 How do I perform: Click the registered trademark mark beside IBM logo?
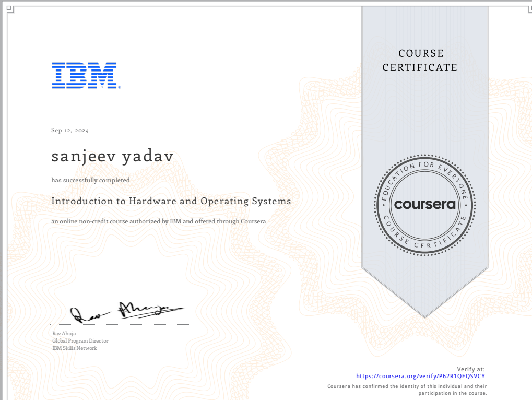pyautogui.click(x=120, y=88)
